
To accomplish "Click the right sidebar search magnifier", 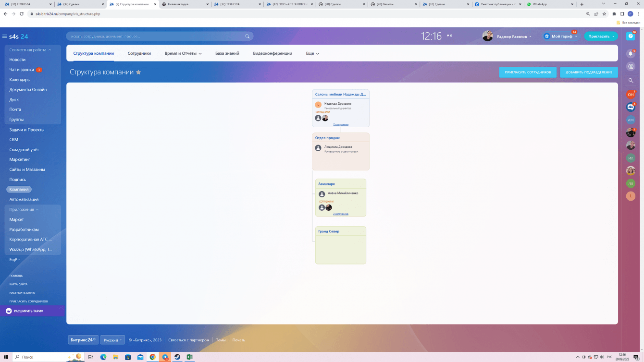I will pos(631,81).
